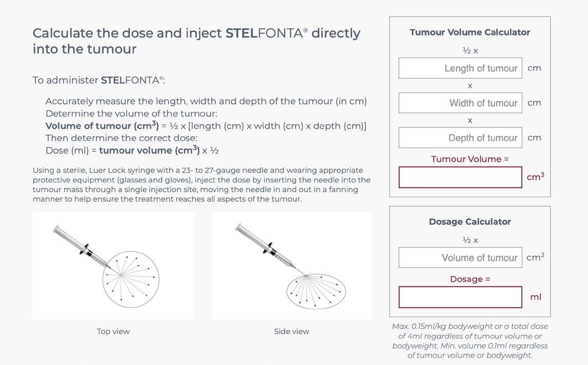
Task: Click the "Dosage =" label
Action: (470, 279)
